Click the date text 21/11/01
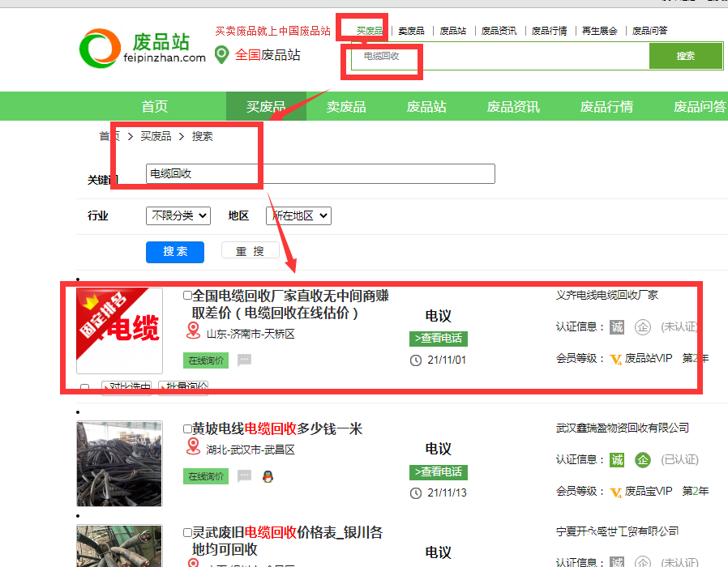 [447, 360]
